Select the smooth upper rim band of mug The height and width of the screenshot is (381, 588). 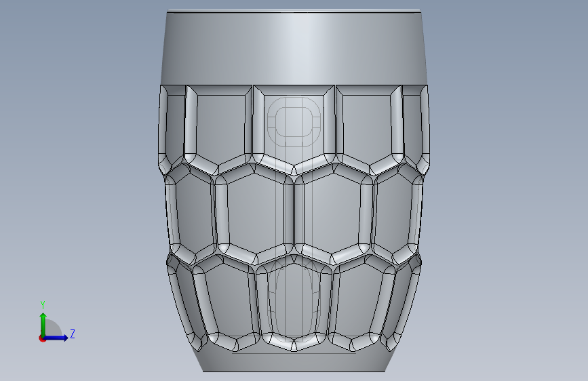tap(294, 49)
